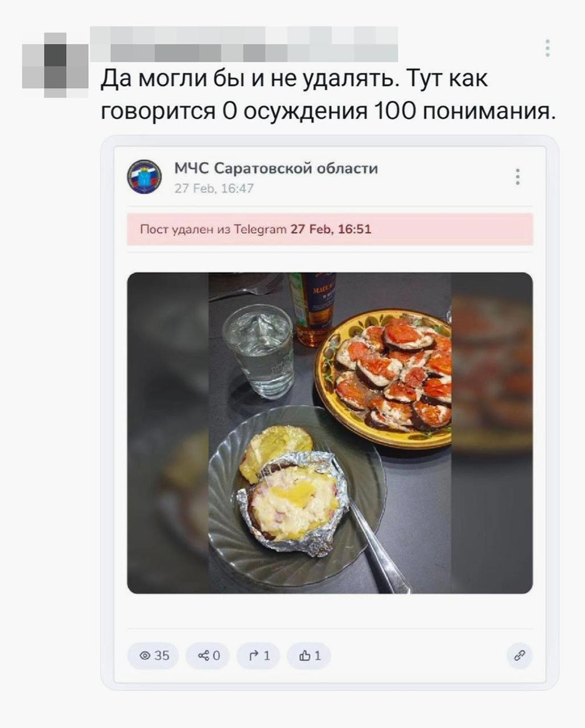Copy post link via chain icon

coord(519,656)
